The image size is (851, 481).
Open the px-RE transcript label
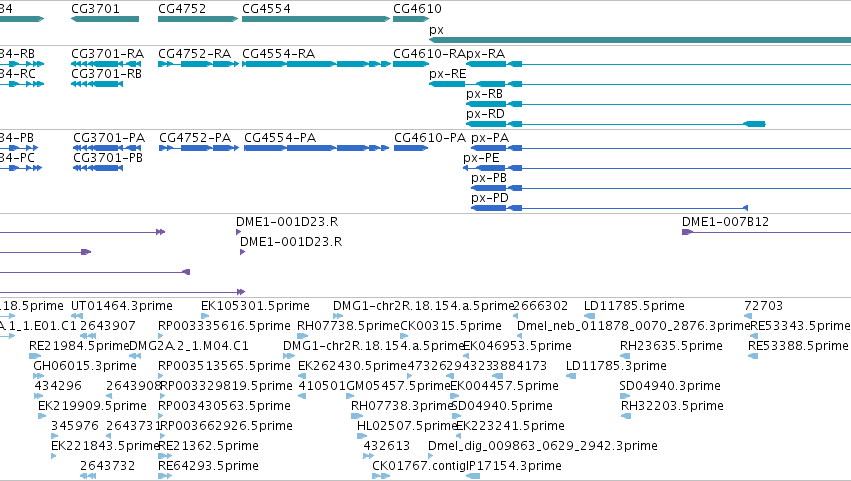click(x=448, y=74)
